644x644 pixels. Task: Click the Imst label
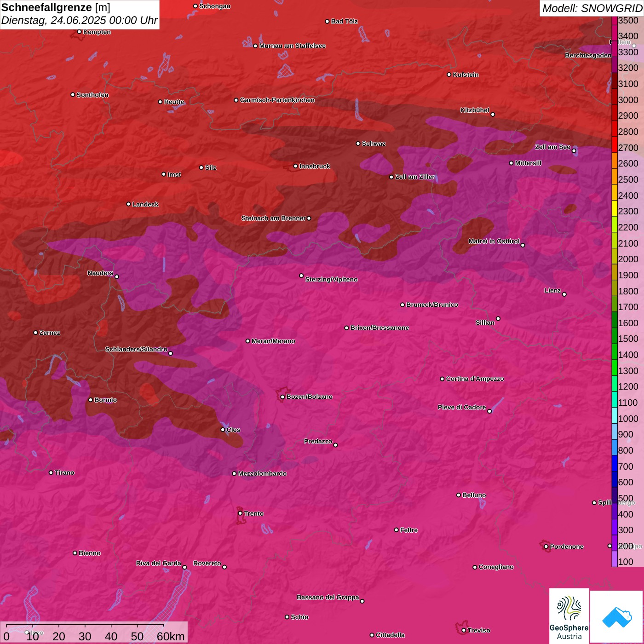tap(174, 174)
